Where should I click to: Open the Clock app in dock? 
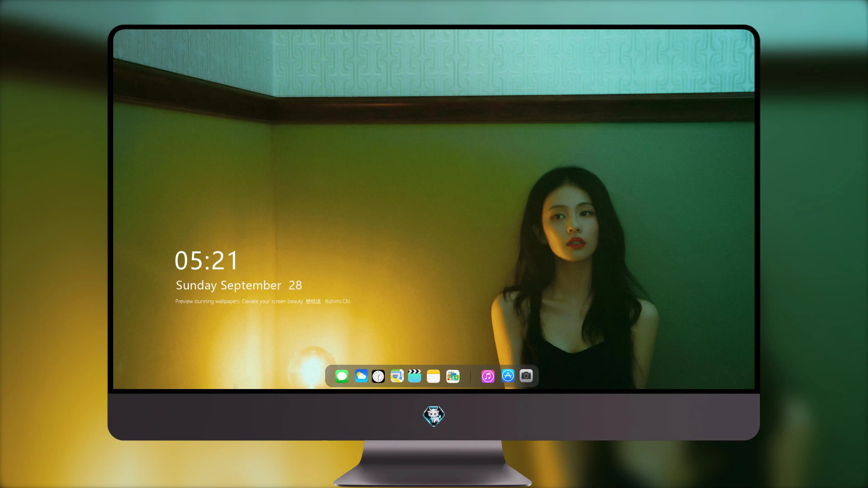pos(378,376)
